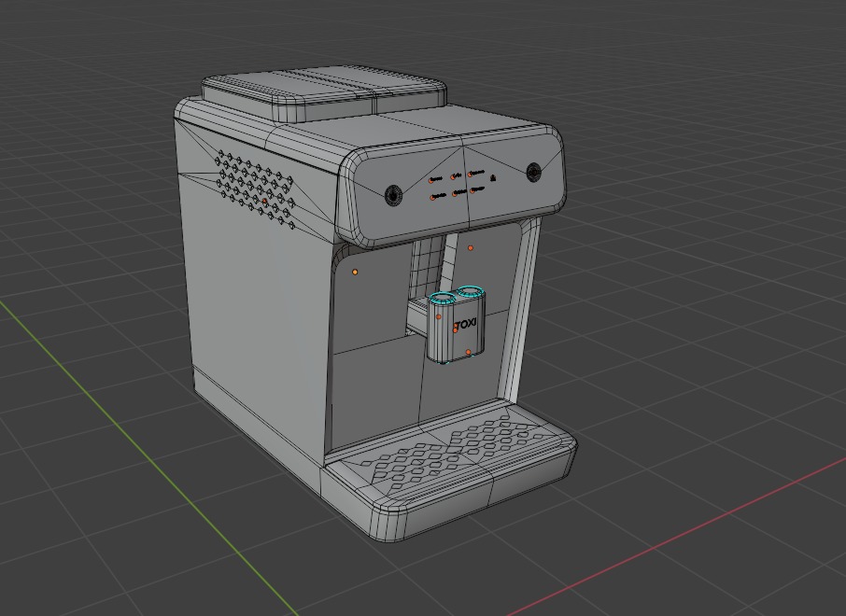Select the right round knob on front panel
Screen dimensions: 846x616
click(x=533, y=172)
